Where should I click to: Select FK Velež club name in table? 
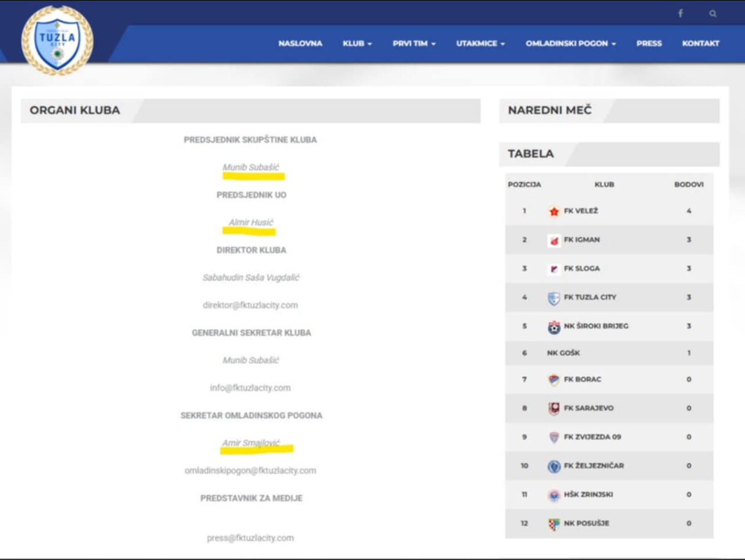581,211
